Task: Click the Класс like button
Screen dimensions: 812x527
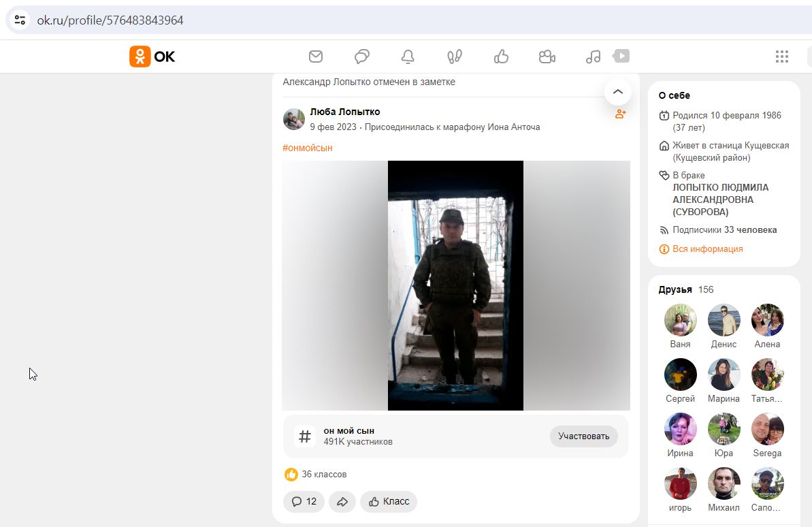Action: 389,502
